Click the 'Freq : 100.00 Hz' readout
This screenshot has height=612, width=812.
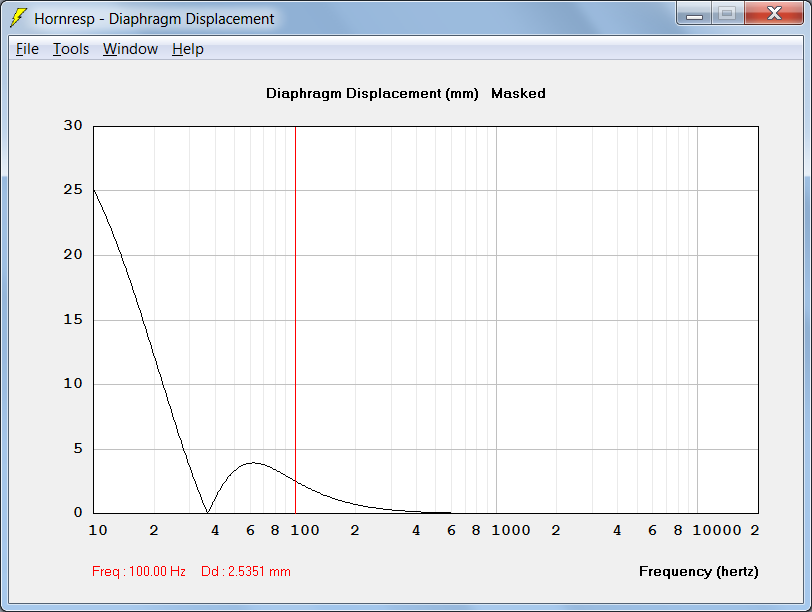click(139, 571)
